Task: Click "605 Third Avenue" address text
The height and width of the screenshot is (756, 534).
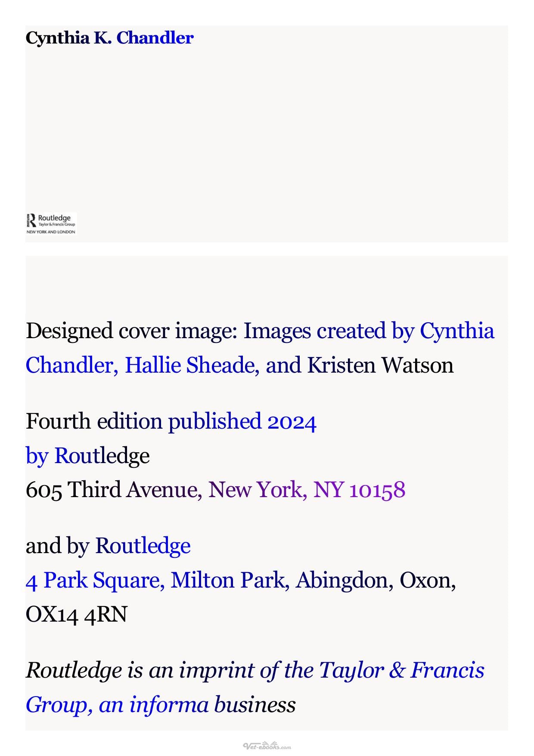Action: (111, 490)
